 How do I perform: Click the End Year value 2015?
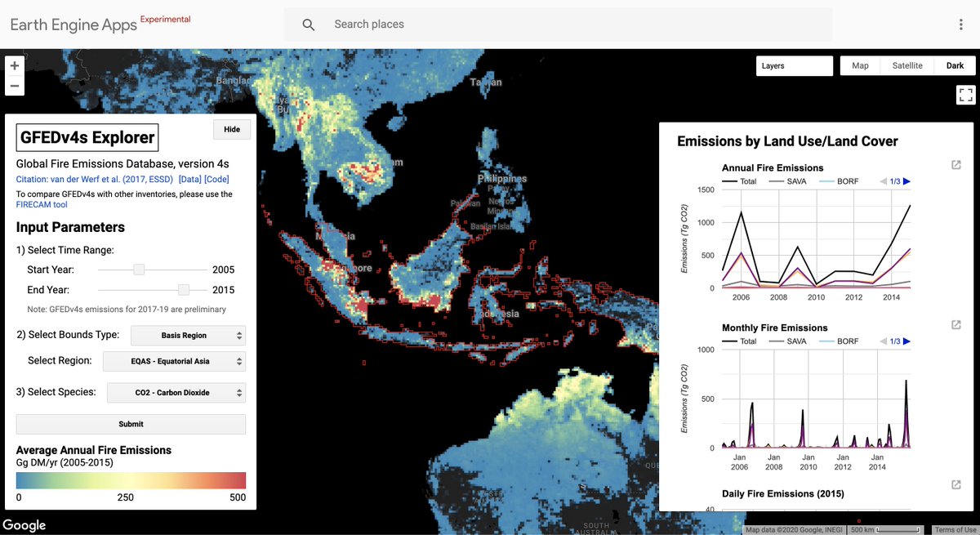pos(223,290)
